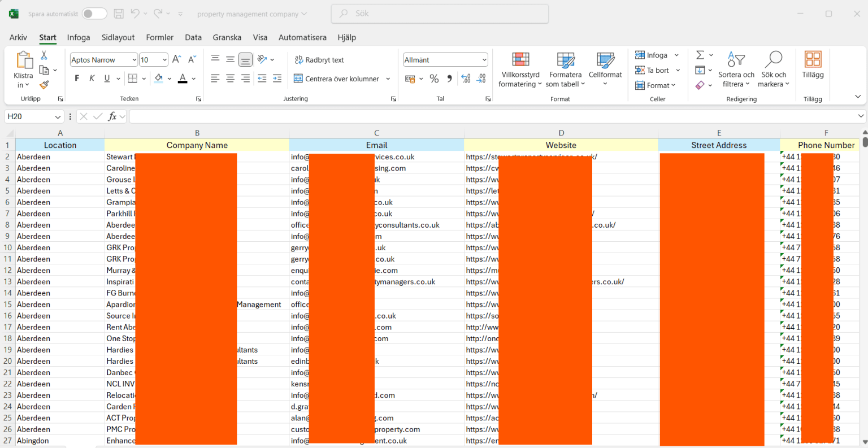
Task: Click the Save icon in title bar
Action: point(119,14)
